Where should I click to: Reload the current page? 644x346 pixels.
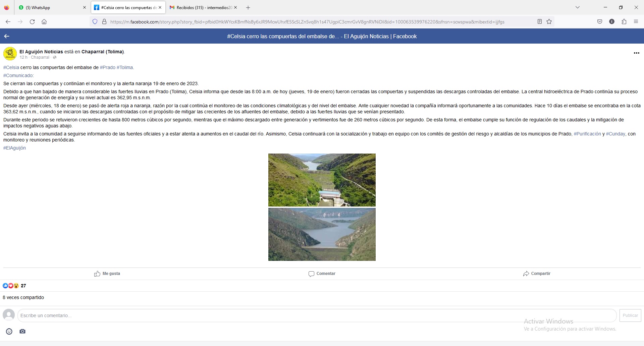tap(32, 22)
